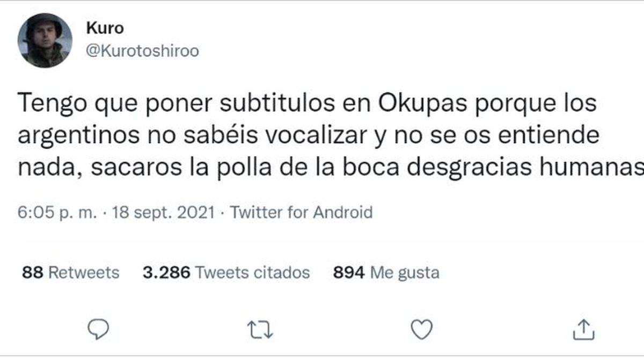The height and width of the screenshot is (359, 644).
Task: Click the reply speech bubble icon
Action: pyautogui.click(x=98, y=328)
